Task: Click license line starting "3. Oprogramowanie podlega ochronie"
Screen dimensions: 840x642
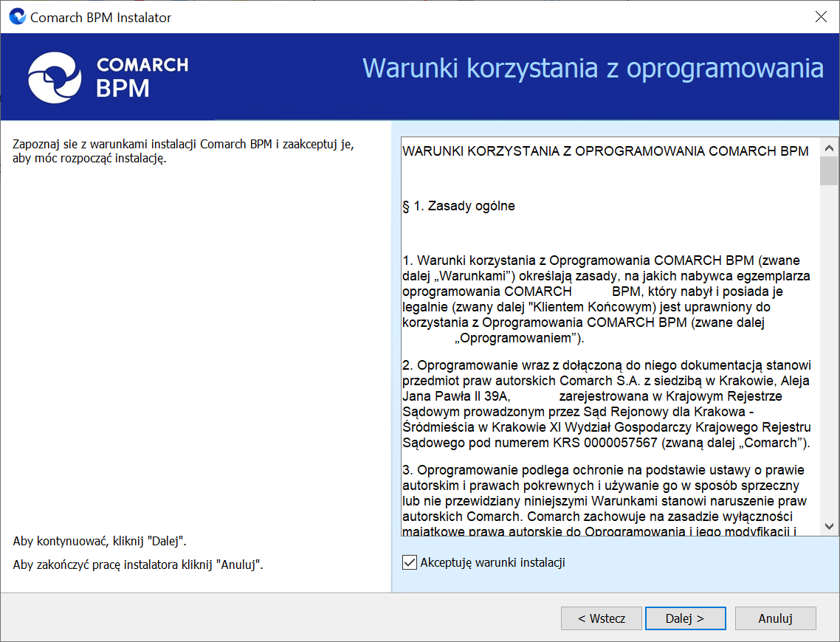Action: point(603,470)
